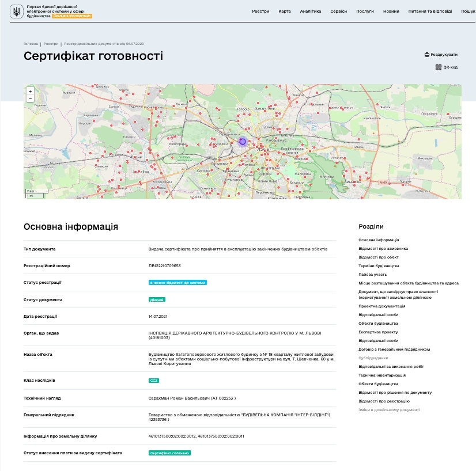Click the map scale indicator showing 2 km
This screenshot has width=476, height=471.
click(x=37, y=191)
